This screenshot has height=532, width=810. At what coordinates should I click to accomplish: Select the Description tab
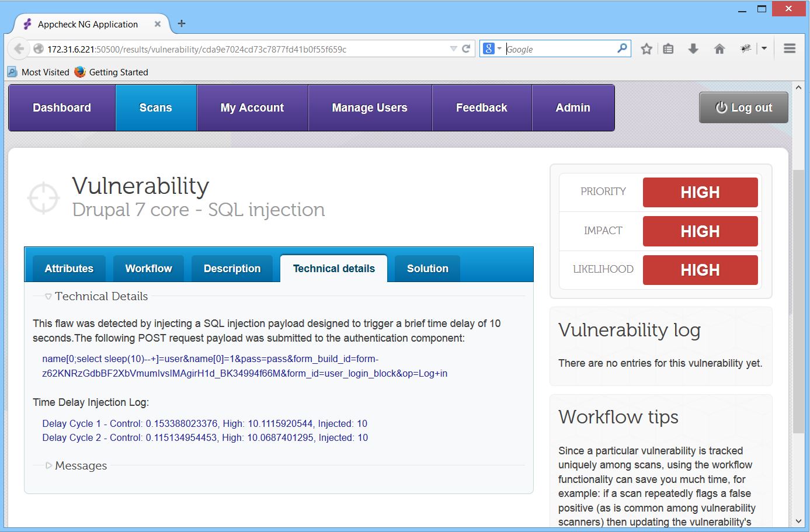coord(232,269)
